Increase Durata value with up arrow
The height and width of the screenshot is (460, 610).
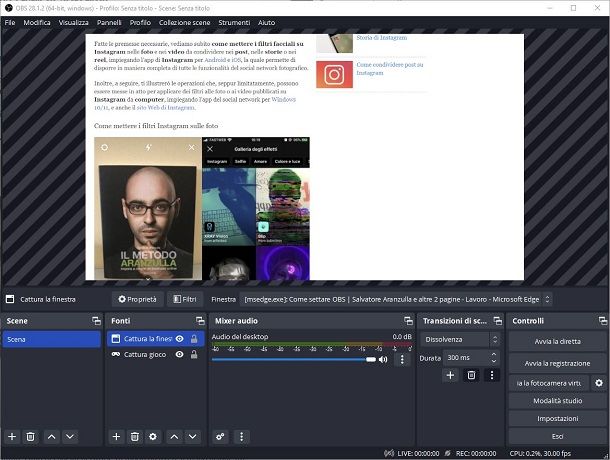(x=494, y=354)
